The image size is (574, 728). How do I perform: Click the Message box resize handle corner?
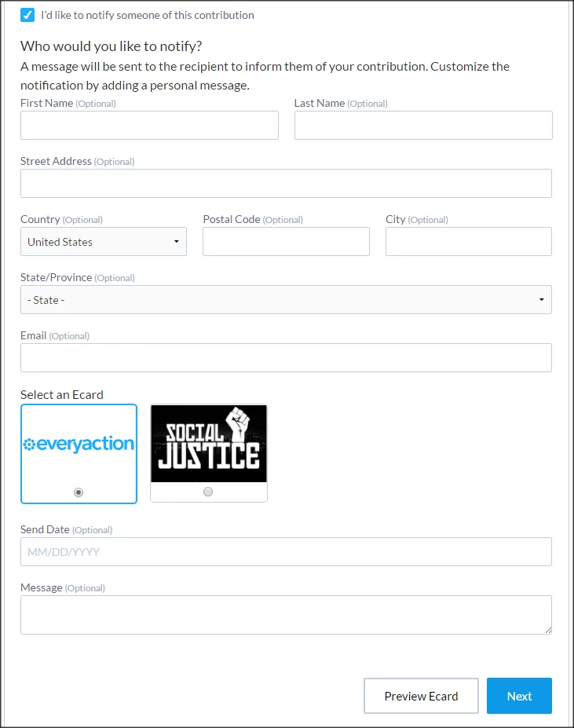[x=548, y=630]
